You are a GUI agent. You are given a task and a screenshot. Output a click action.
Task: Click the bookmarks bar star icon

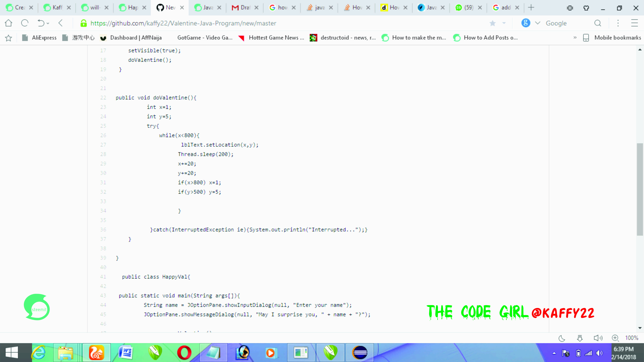pos(8,38)
